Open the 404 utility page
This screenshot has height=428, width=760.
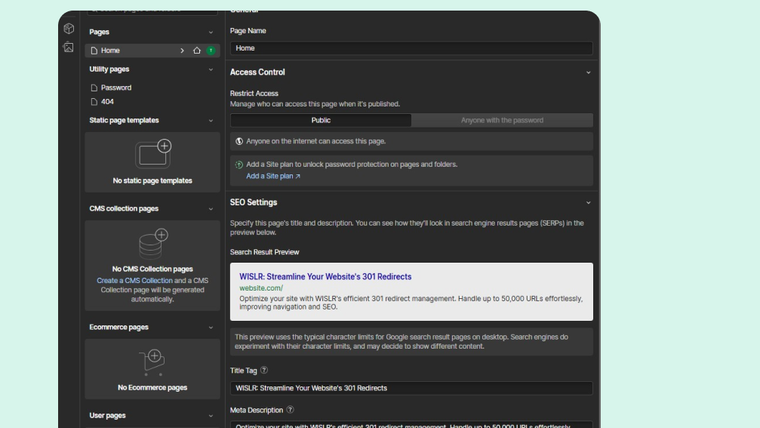point(107,102)
